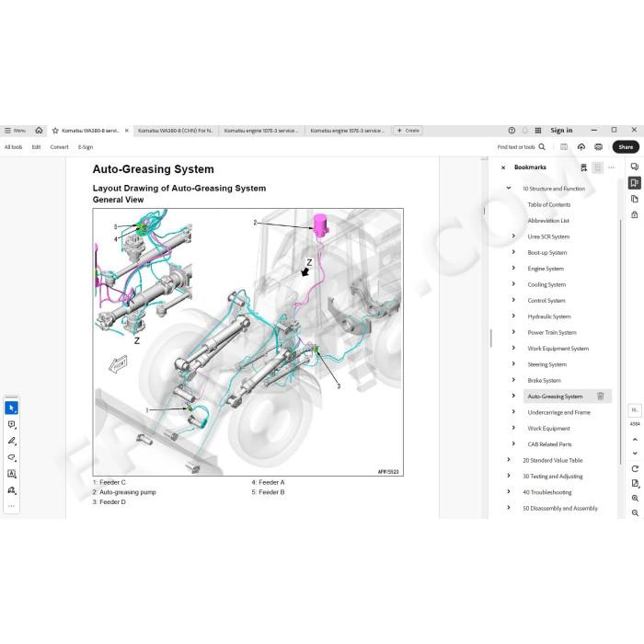Open the cloud upload icon

tap(581, 147)
